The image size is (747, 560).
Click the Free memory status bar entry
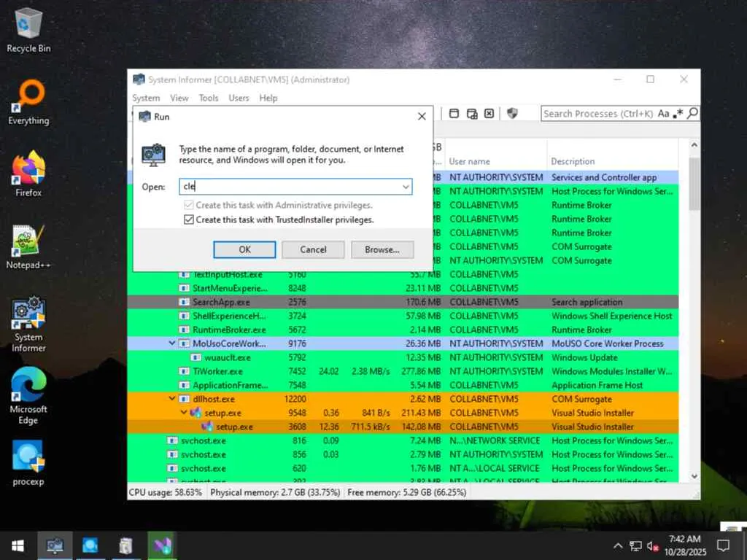[407, 492]
